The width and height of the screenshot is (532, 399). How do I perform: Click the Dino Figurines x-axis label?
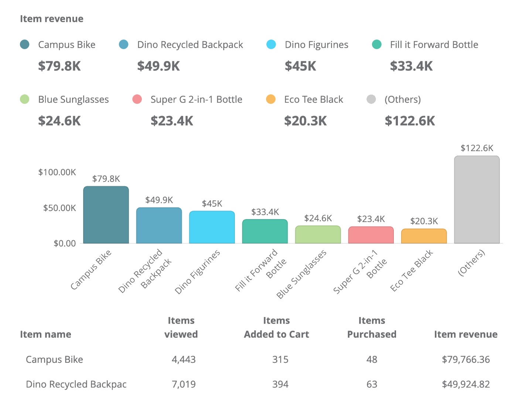coord(198,272)
